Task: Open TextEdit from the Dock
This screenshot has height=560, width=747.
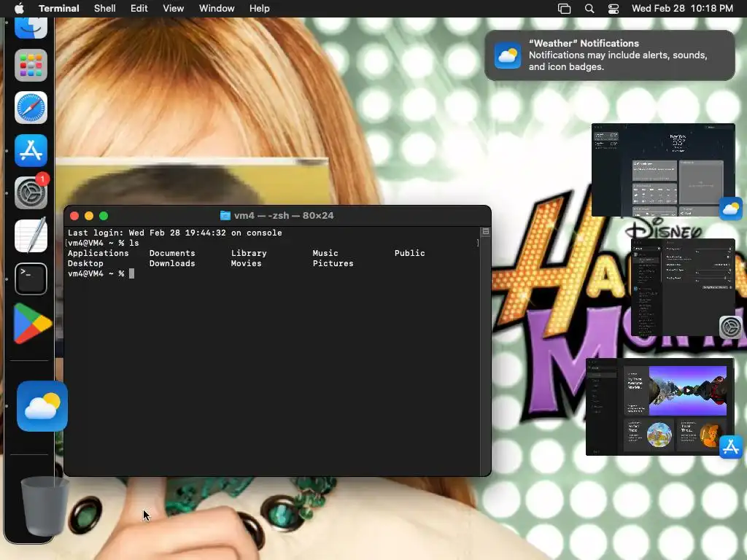Action: tap(31, 236)
